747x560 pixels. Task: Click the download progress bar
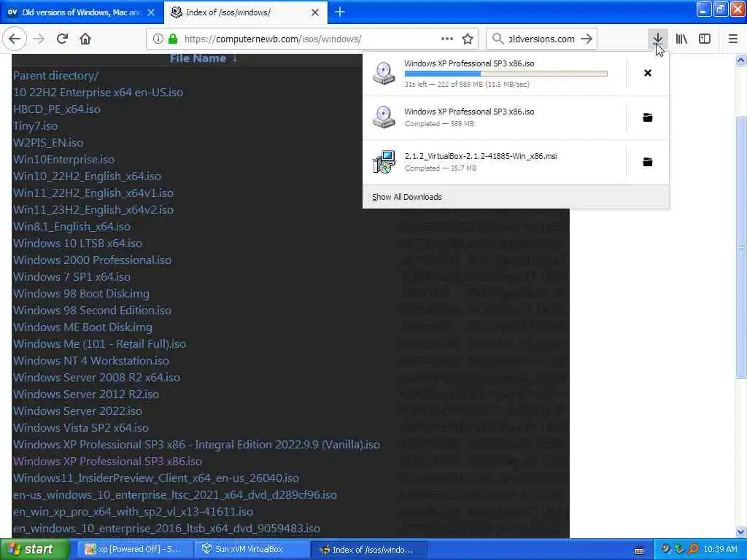(506, 74)
